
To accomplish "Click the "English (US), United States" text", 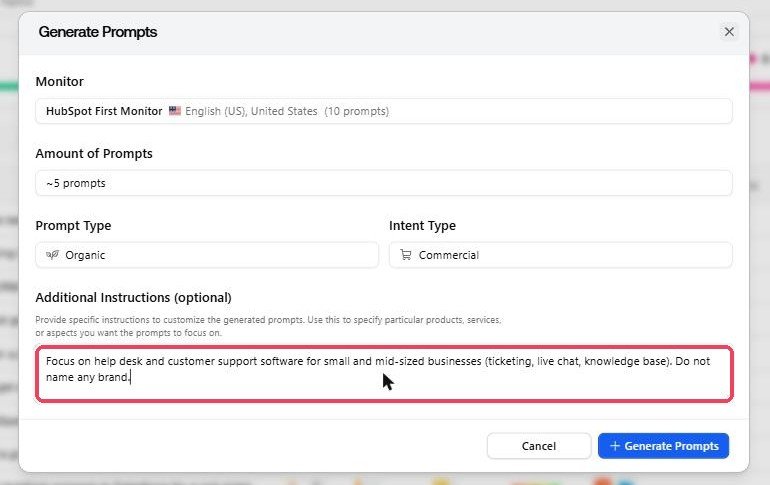I will tap(251, 111).
